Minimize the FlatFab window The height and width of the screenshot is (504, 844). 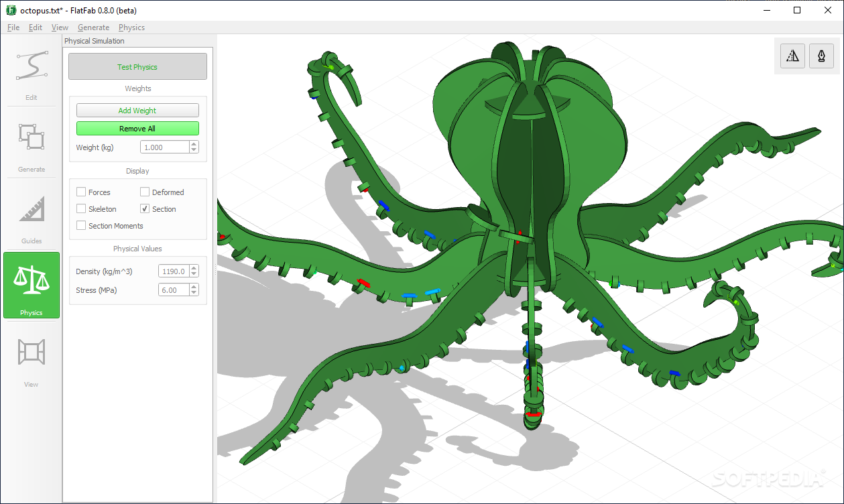766,11
